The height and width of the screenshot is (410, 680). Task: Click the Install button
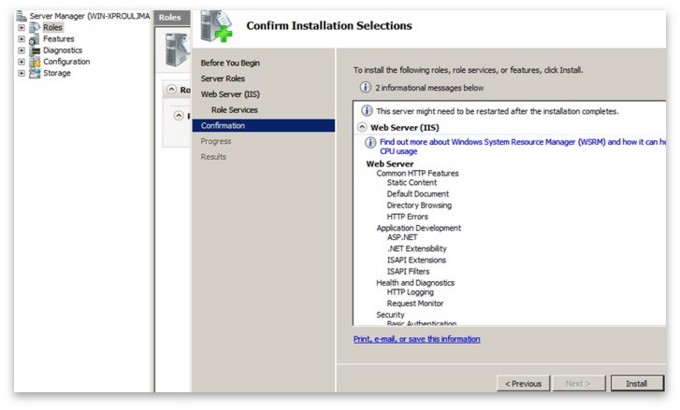tap(637, 384)
